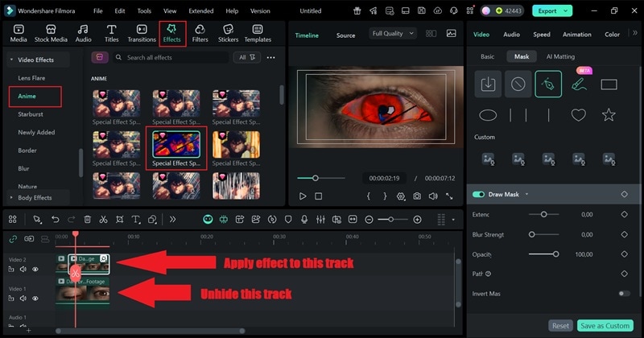
Task: Switch to the Source preview tab
Action: pyautogui.click(x=345, y=35)
